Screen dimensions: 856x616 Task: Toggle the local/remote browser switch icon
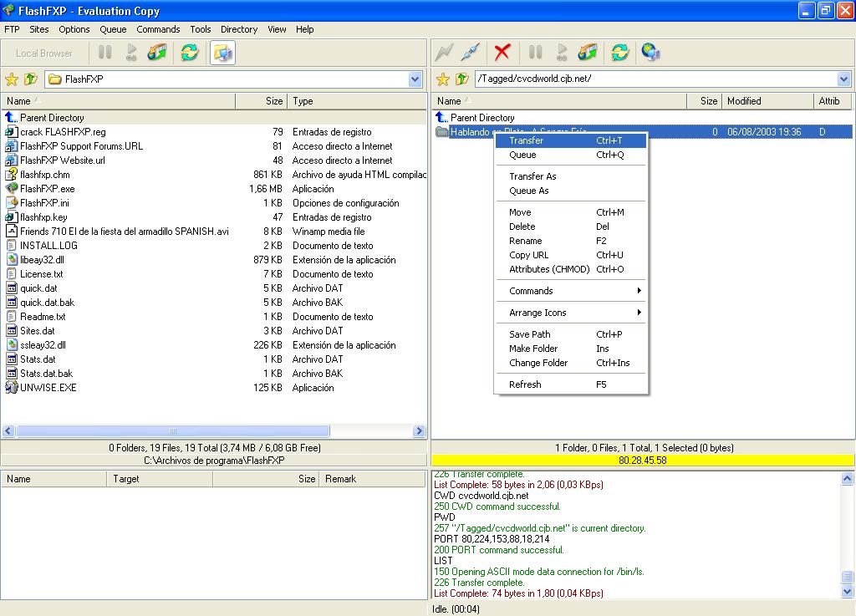pos(222,53)
